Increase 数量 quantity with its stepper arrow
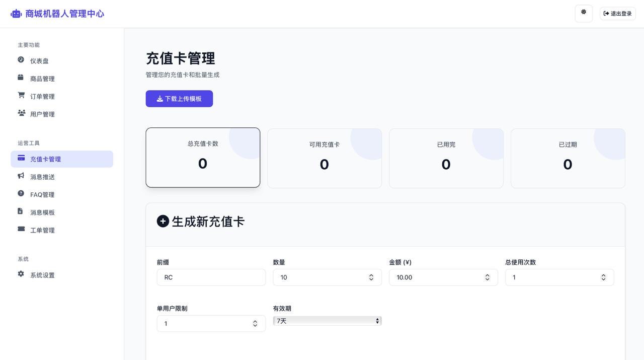 [370, 274]
